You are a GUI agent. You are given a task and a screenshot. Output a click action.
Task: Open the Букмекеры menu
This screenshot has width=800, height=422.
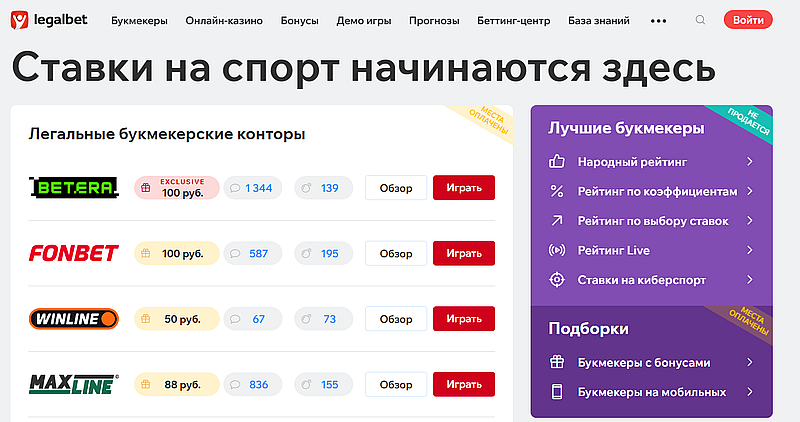click(x=139, y=21)
